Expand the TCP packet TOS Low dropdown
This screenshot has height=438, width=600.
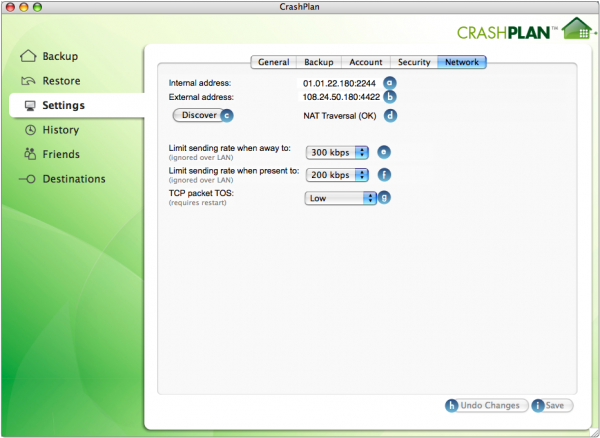(341, 198)
